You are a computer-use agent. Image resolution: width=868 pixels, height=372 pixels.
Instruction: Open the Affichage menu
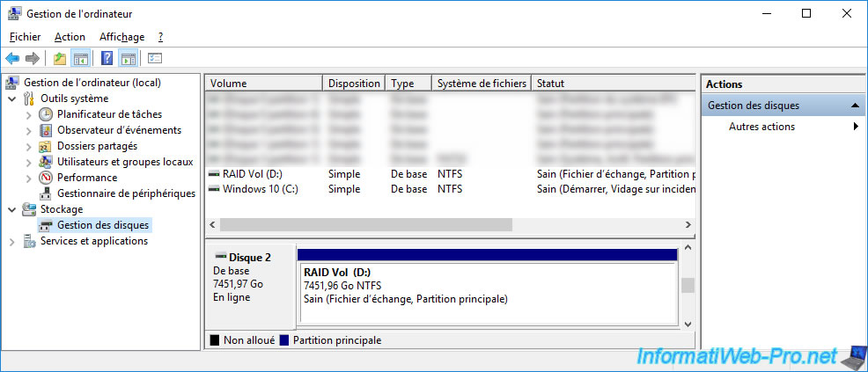pyautogui.click(x=121, y=37)
